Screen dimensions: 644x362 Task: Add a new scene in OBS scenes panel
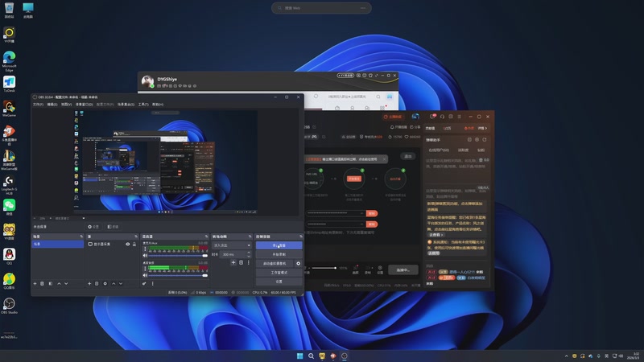pyautogui.click(x=35, y=284)
